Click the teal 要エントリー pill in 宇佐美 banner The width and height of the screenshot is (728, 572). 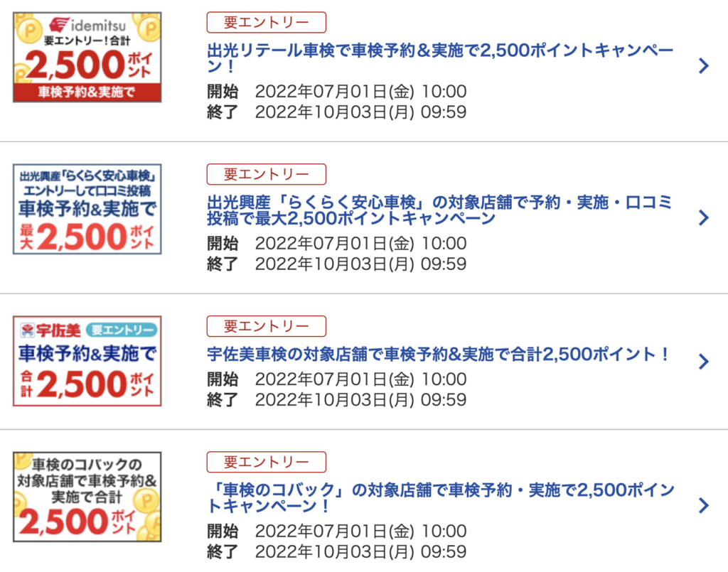click(122, 330)
